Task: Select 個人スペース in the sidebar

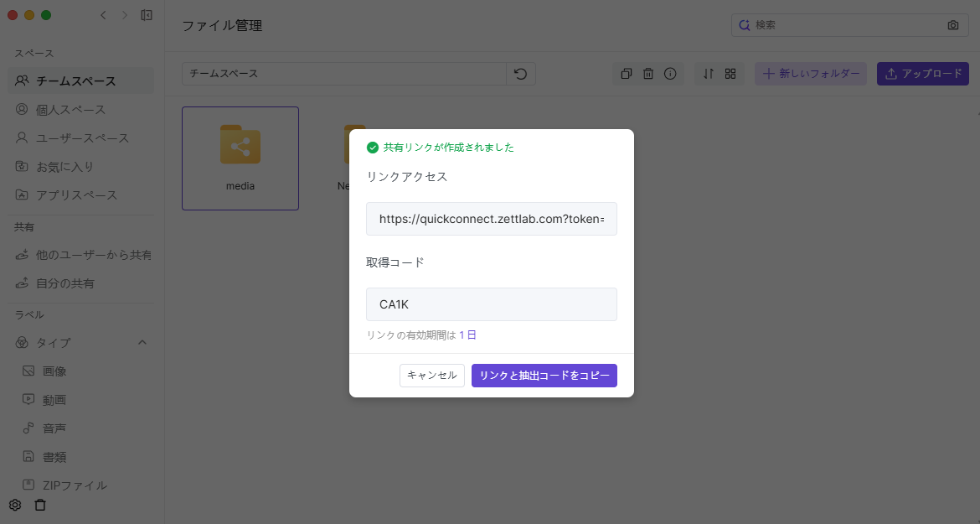Action: (x=70, y=110)
